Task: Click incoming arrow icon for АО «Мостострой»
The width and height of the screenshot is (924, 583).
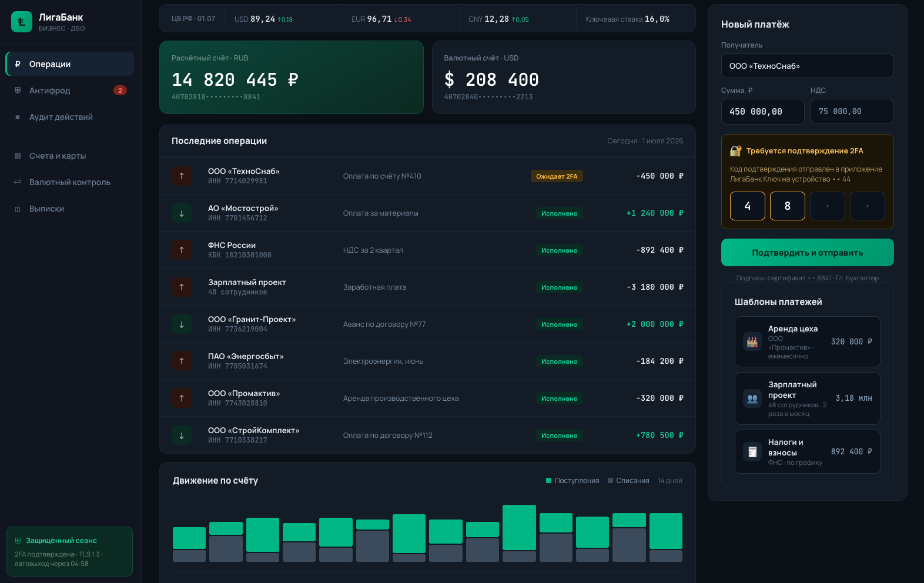Action: point(182,213)
